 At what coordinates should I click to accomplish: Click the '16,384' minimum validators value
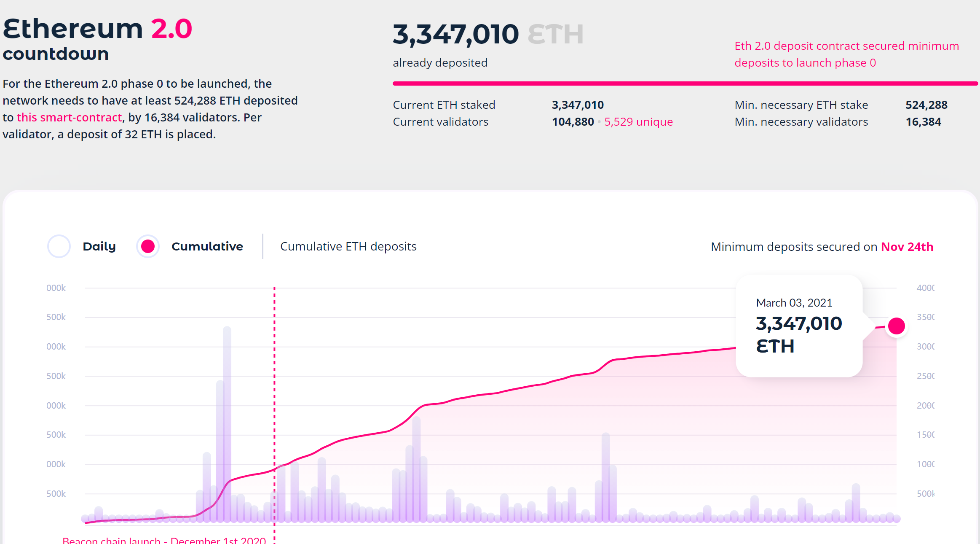[x=923, y=122]
